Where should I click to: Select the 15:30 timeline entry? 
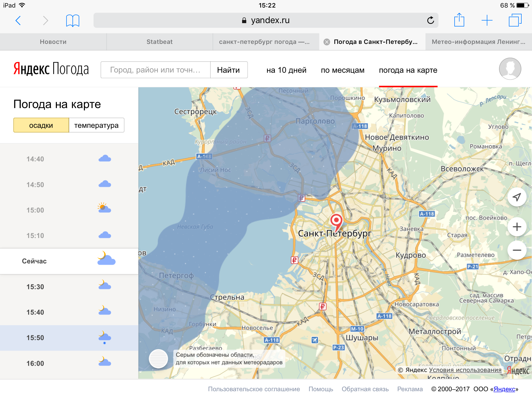[x=69, y=287]
